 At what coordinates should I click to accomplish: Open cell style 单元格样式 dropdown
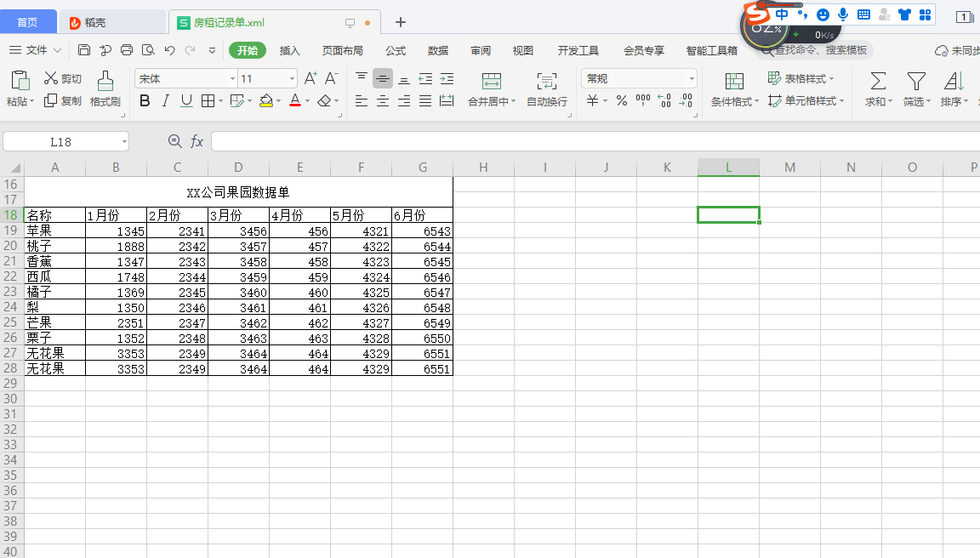pyautogui.click(x=806, y=100)
